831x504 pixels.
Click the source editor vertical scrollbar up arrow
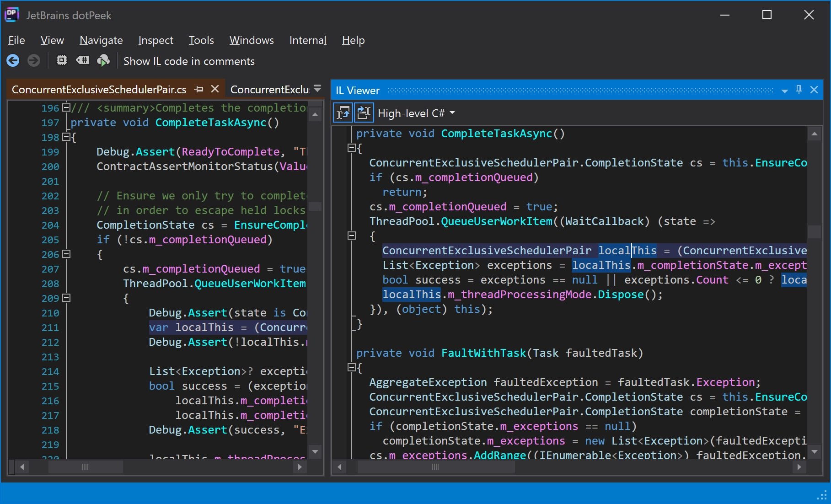[315, 114]
